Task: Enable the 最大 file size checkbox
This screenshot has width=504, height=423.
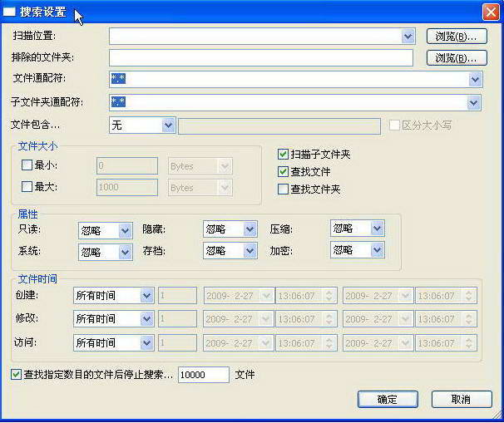Action: click(27, 187)
